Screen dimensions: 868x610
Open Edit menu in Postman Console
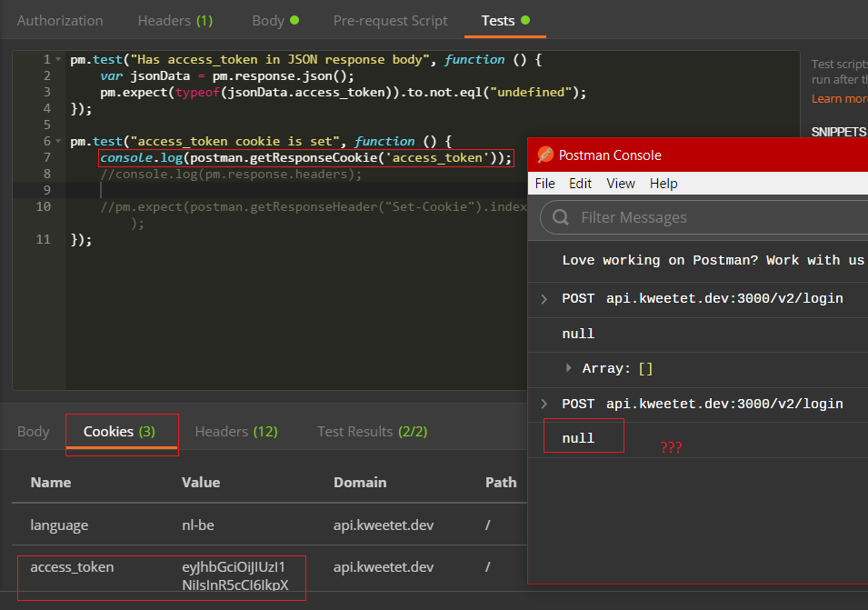coord(580,184)
